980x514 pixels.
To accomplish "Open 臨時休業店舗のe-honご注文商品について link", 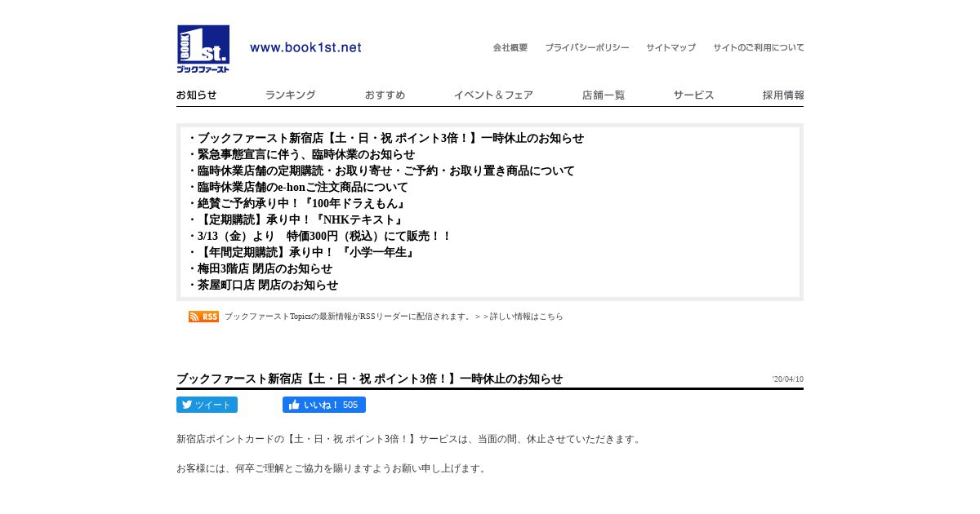I will tap(302, 187).
